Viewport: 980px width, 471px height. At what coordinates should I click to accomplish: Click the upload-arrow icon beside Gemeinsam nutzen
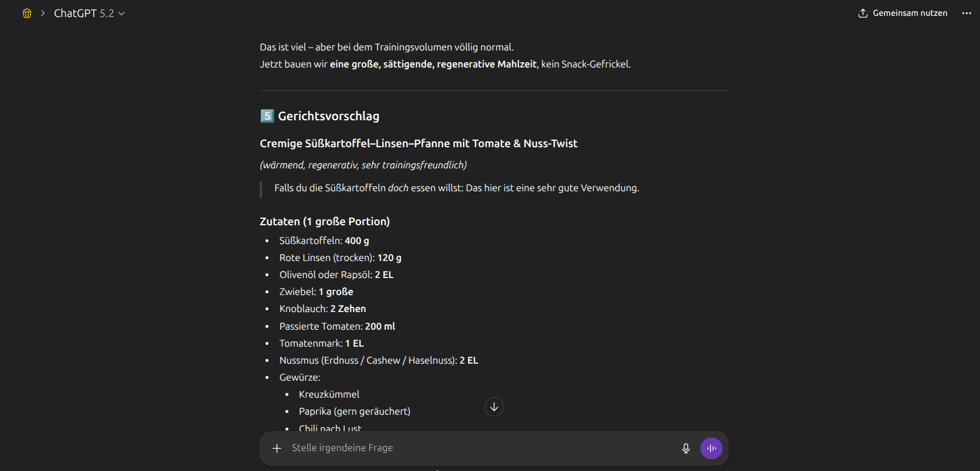(x=862, y=12)
